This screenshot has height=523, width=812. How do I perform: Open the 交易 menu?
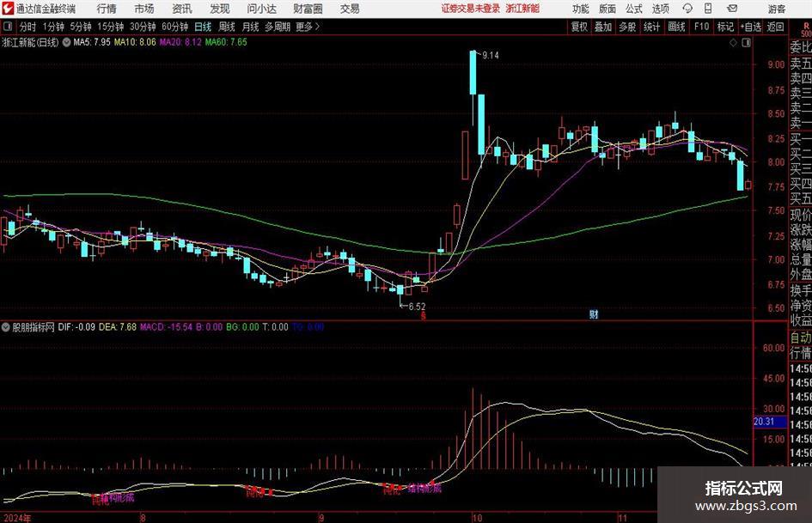coord(350,9)
